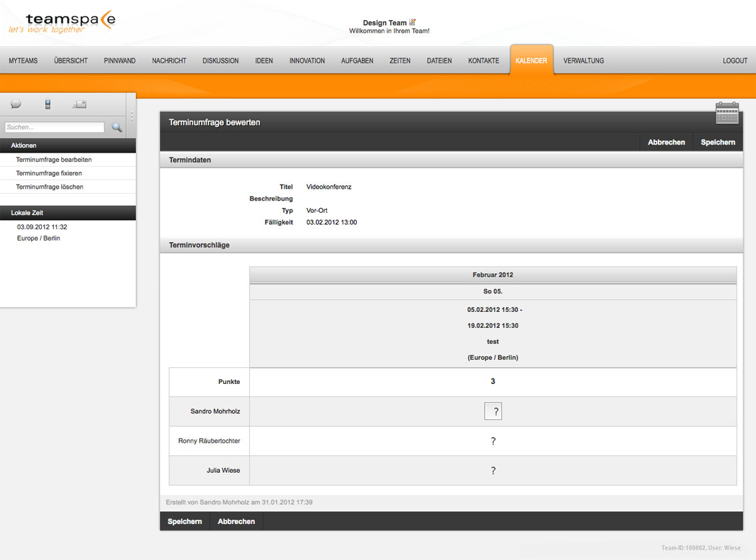This screenshot has height=560, width=756.
Task: Click the 19.02.2012 15:30 end time
Action: [x=493, y=325]
